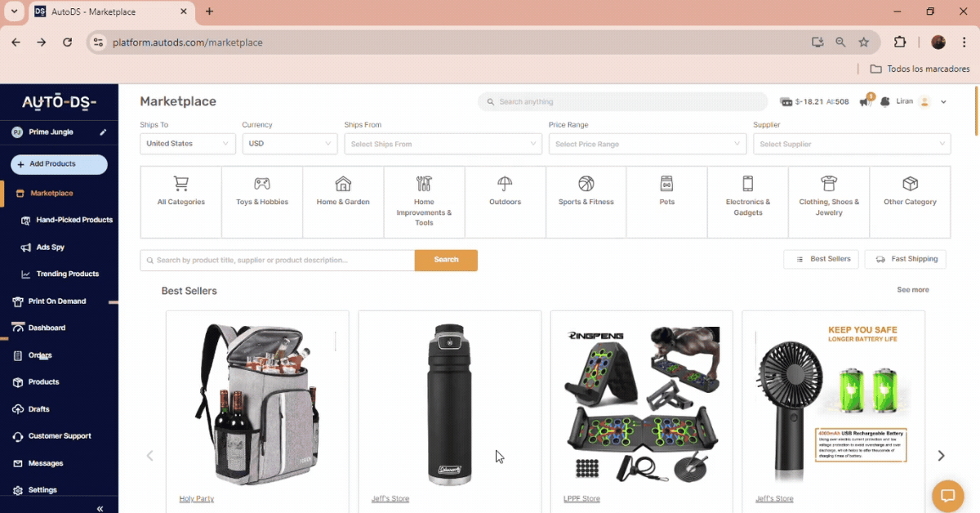Click the notifications bell icon
The height and width of the screenshot is (513, 980).
(885, 102)
